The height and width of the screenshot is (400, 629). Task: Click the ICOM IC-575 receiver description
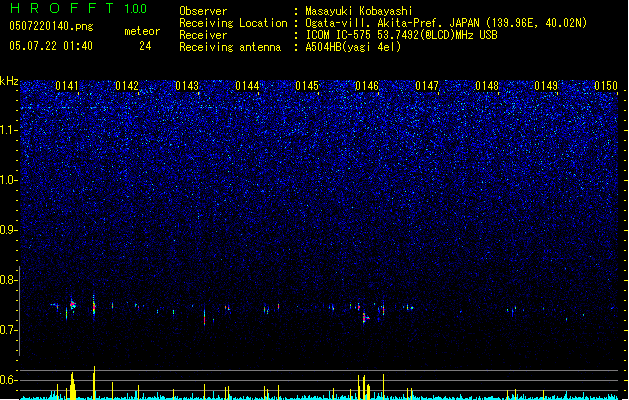(402, 35)
